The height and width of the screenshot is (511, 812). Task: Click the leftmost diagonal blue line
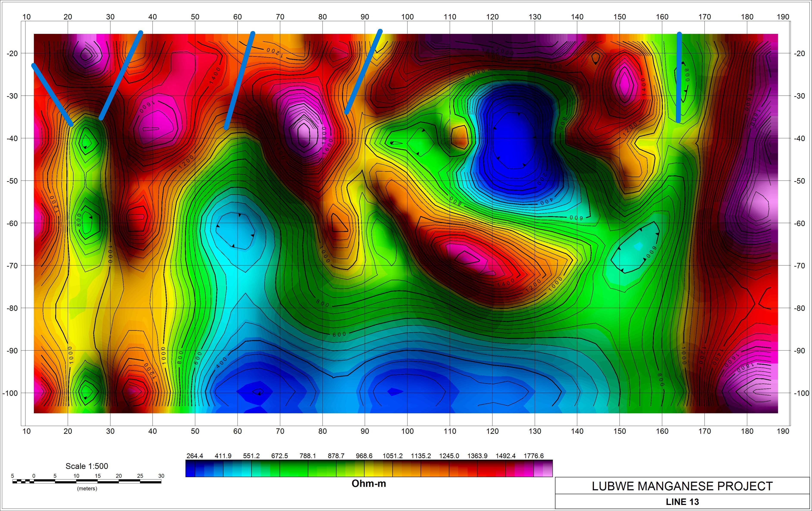[52, 95]
